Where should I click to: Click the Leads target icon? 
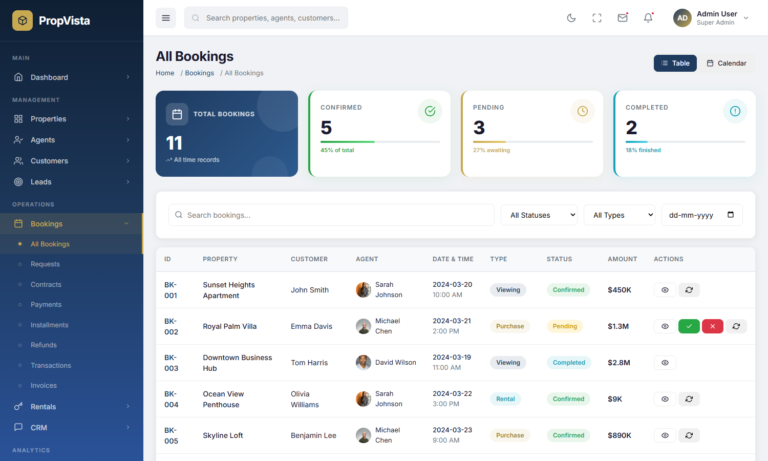[18, 182]
